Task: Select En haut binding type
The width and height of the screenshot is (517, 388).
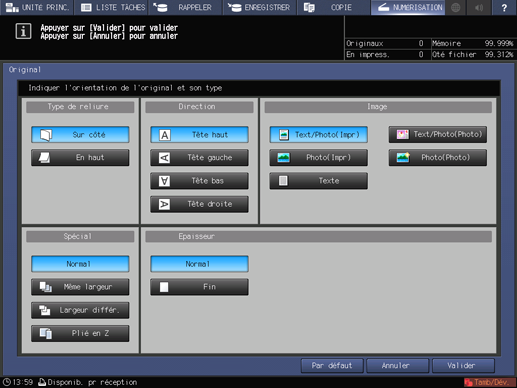Action: pos(80,157)
